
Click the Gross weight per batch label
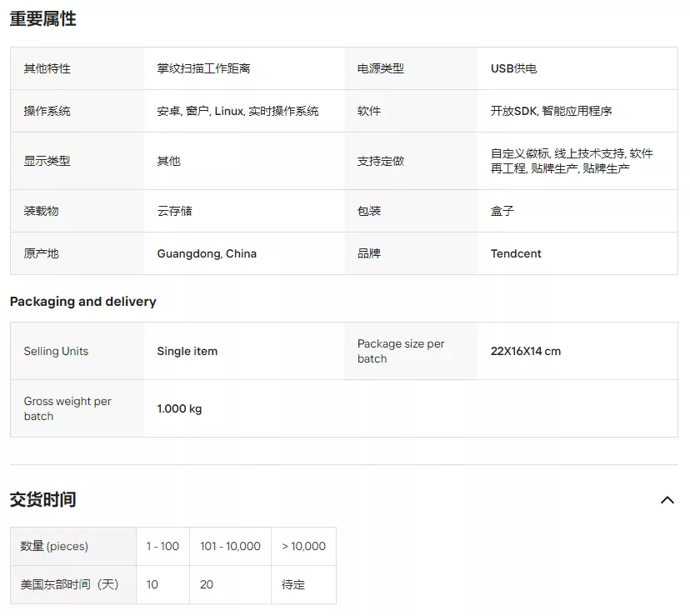click(67, 408)
